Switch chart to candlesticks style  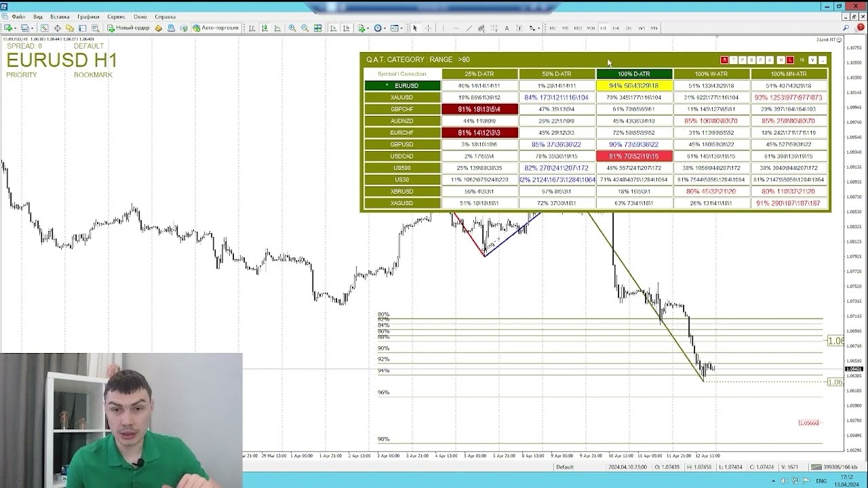pyautogui.click(x=265, y=28)
